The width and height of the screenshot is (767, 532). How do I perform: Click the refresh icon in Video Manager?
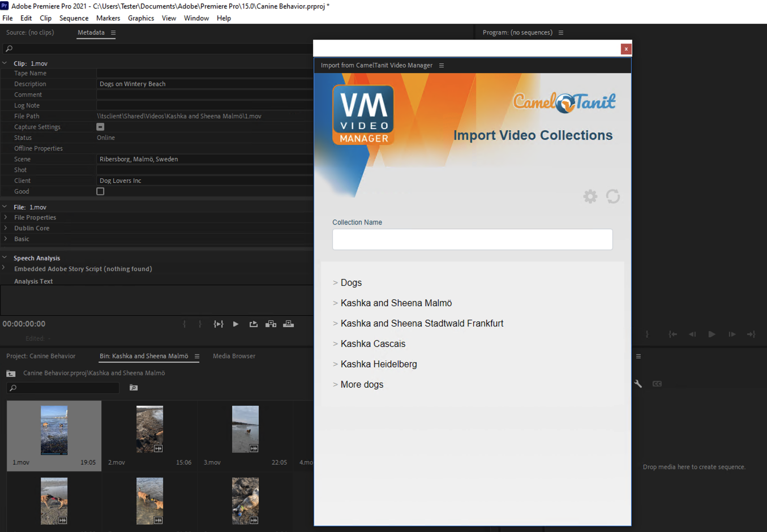[613, 196]
